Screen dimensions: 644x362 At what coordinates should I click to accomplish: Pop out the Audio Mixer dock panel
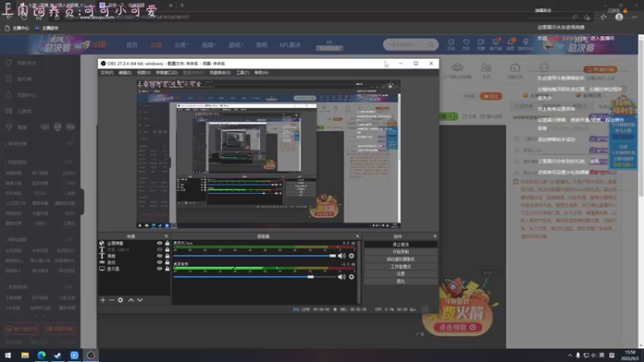[357, 237]
